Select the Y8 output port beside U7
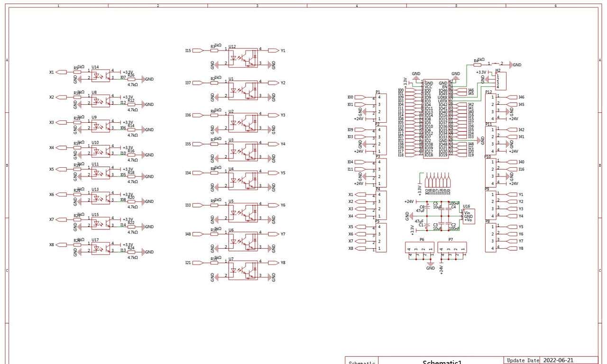607x364 pixels. (274, 263)
